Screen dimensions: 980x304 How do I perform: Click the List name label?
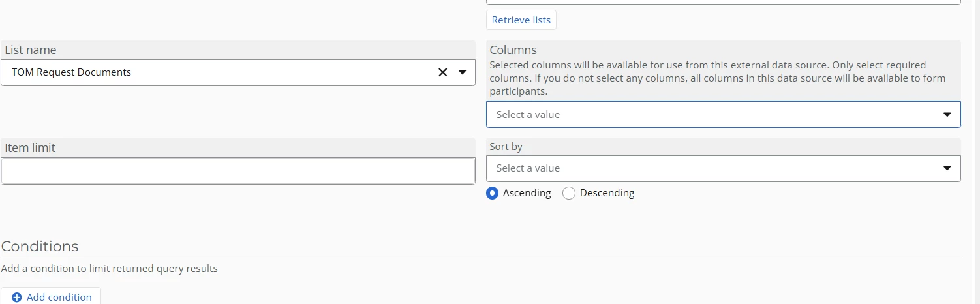click(31, 50)
